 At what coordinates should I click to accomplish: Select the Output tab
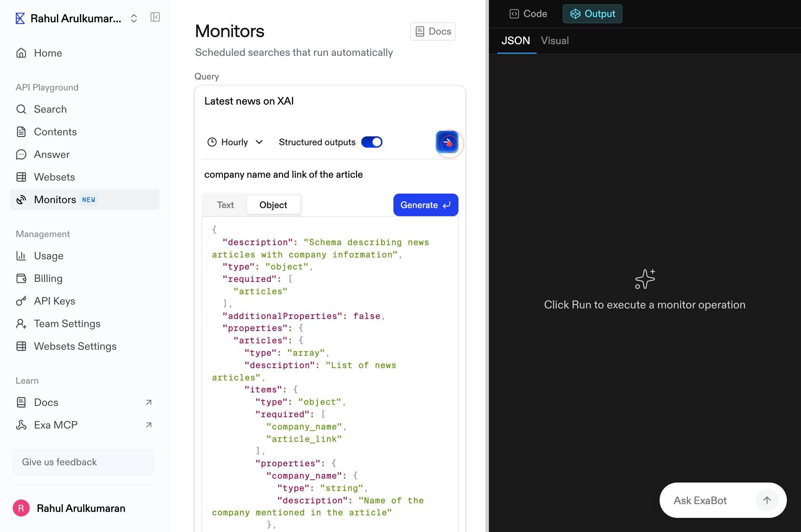tap(592, 14)
